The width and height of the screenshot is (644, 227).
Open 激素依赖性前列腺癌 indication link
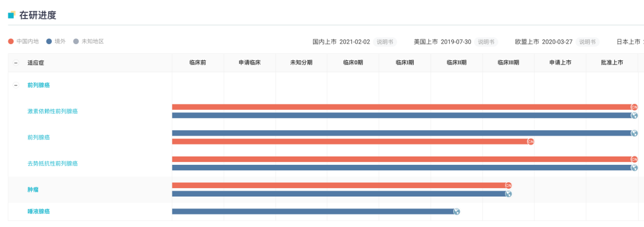pos(52,111)
